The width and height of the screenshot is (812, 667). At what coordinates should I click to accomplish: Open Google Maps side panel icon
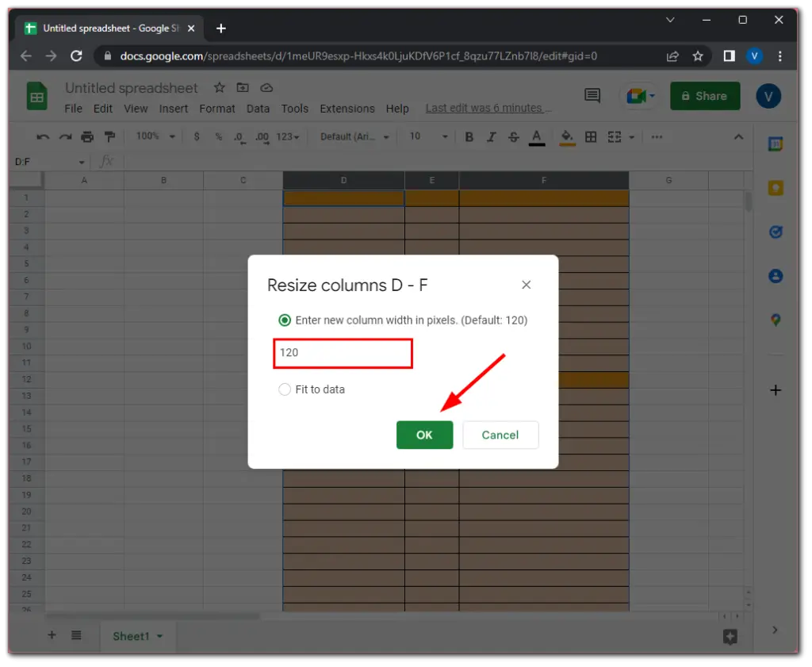tap(776, 320)
